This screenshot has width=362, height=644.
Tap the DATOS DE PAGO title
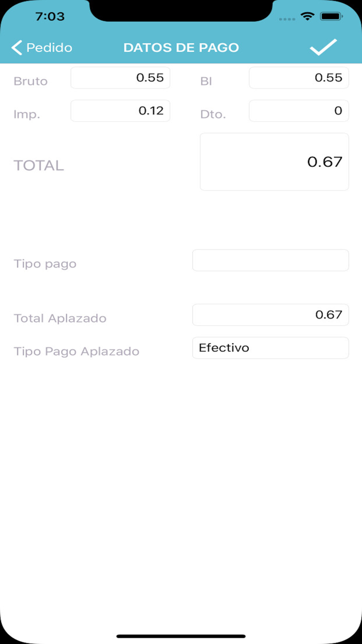(x=181, y=47)
